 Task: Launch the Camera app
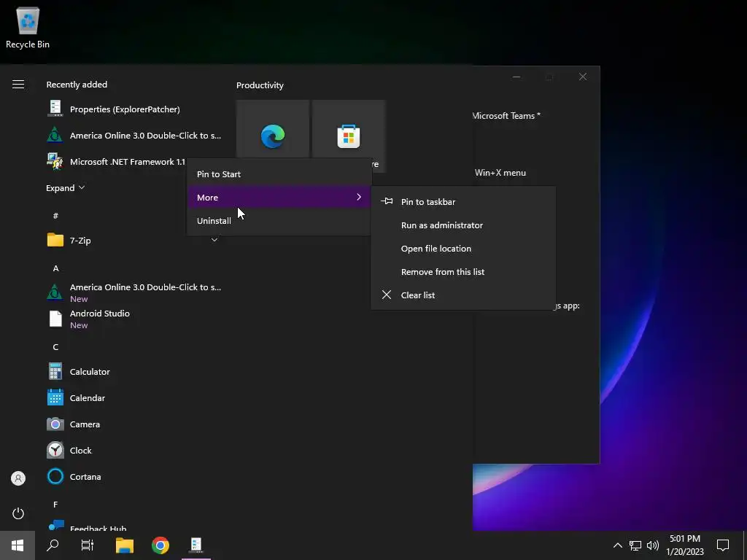(x=134, y=424)
